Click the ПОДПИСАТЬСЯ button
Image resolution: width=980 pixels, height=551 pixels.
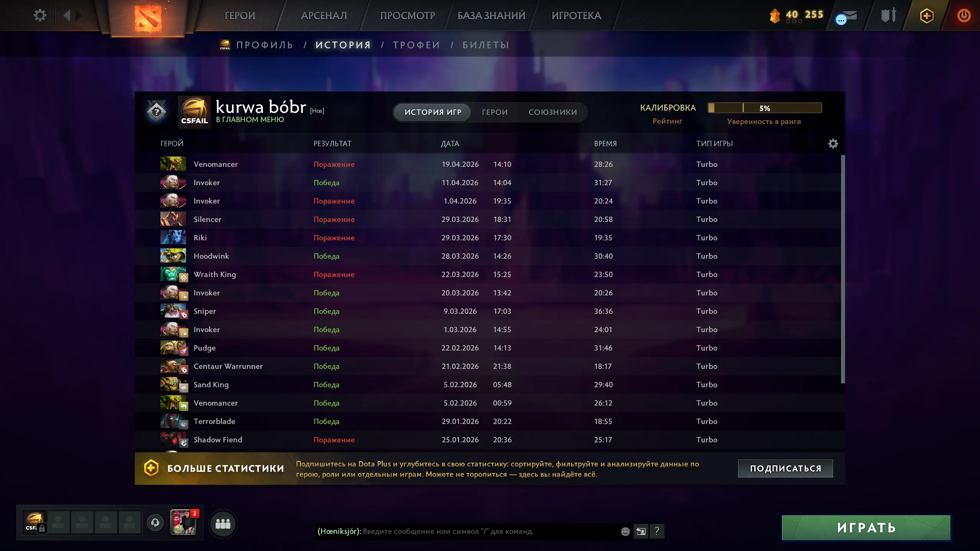(786, 468)
